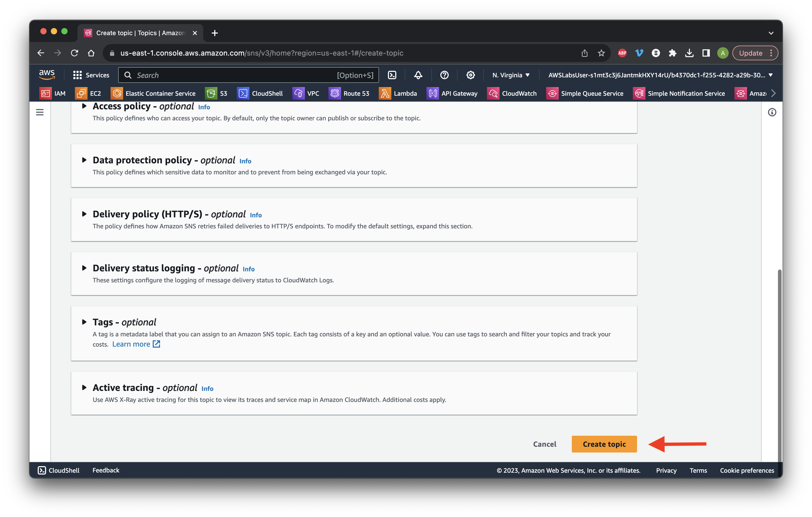Open the VPC shortcut
This screenshot has height=517, width=812.
coord(306,94)
